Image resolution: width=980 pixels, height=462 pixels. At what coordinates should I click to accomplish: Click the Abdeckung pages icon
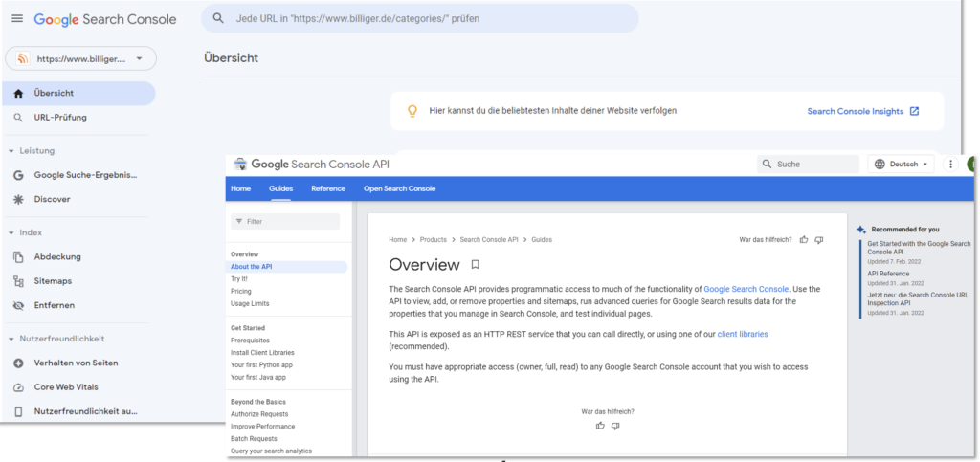click(x=18, y=256)
